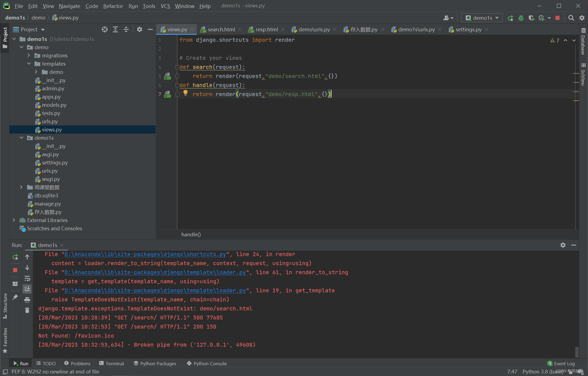Toggle the bookmark on line 5
This screenshot has height=376, width=588.
point(167,76)
